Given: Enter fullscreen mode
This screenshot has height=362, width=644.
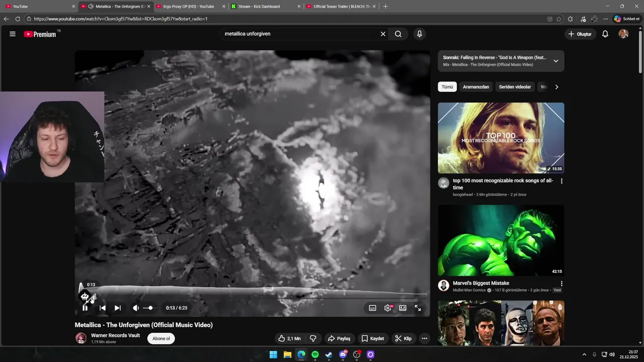Looking at the screenshot, I should click(x=418, y=308).
